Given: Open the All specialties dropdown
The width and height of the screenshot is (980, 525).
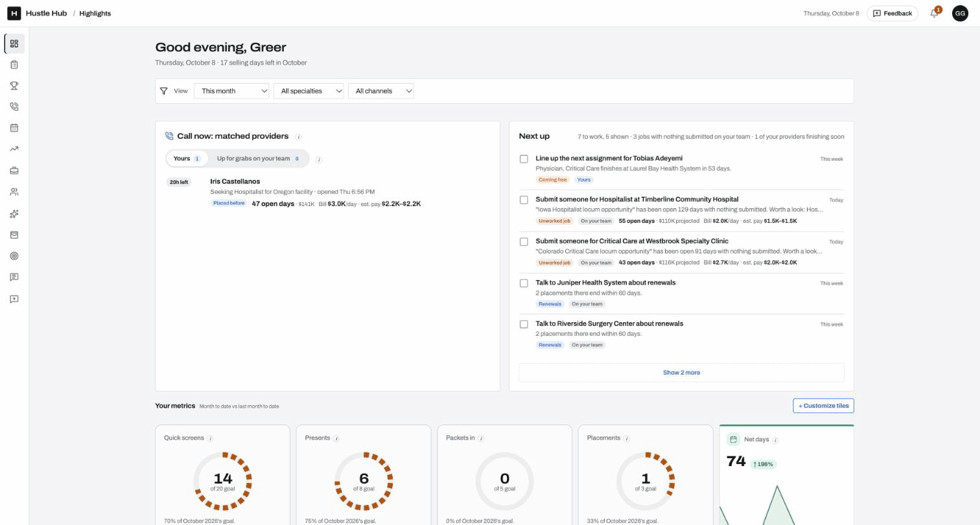Looking at the screenshot, I should [x=309, y=91].
